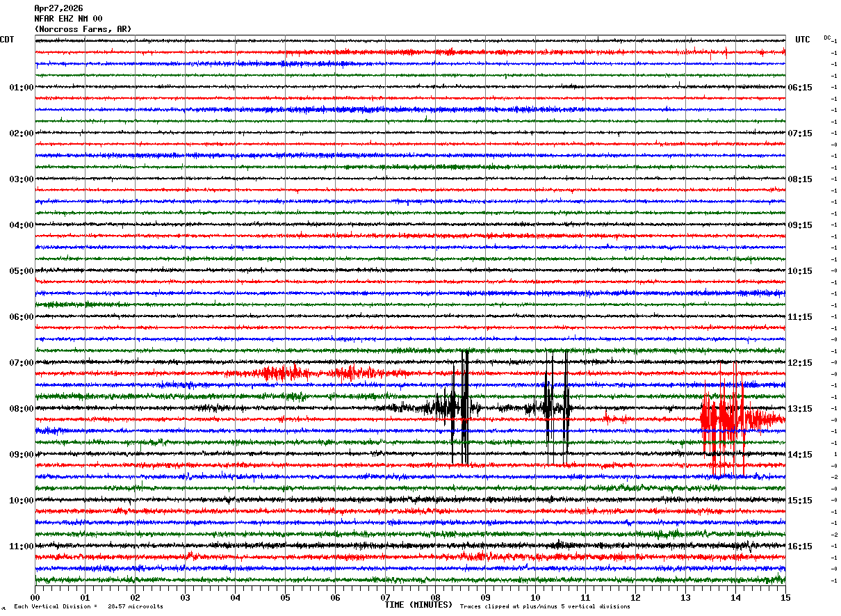Viewport: 841px width, 616px height.
Task: Click minute 13 on the time axis
Action: [685, 597]
